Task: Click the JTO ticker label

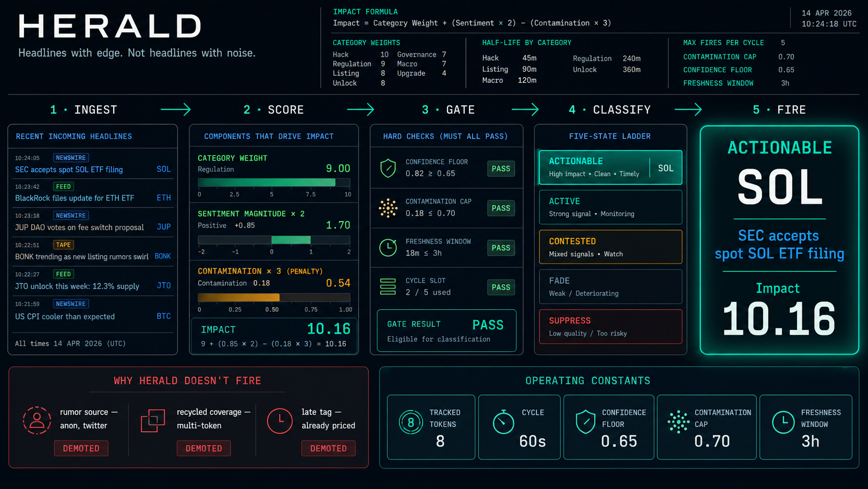Action: pyautogui.click(x=164, y=285)
